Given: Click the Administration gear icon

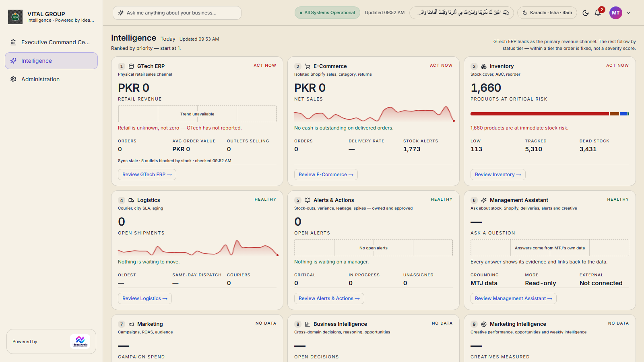Looking at the screenshot, I should pyautogui.click(x=13, y=79).
